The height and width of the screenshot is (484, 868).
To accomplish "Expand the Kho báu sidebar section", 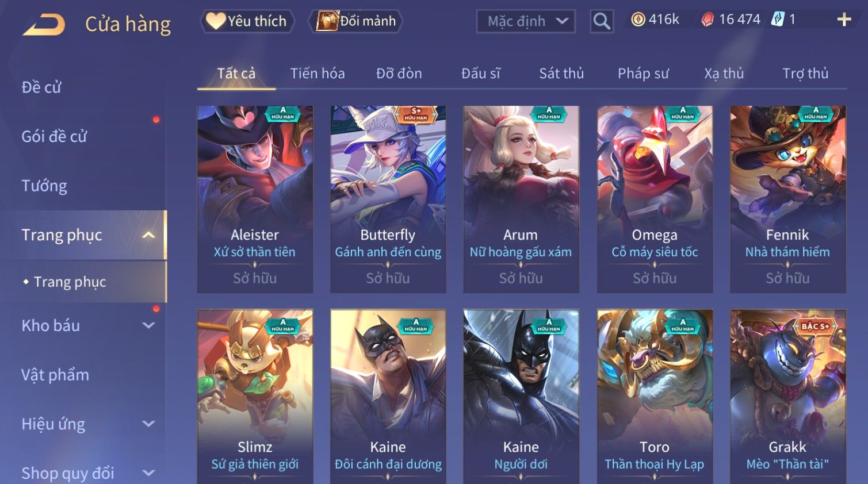I will click(x=148, y=325).
